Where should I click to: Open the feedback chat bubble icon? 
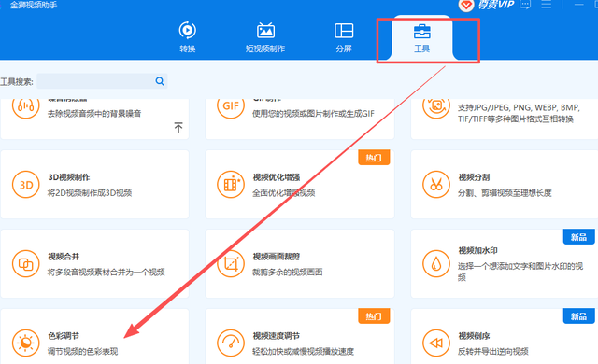(x=525, y=5)
